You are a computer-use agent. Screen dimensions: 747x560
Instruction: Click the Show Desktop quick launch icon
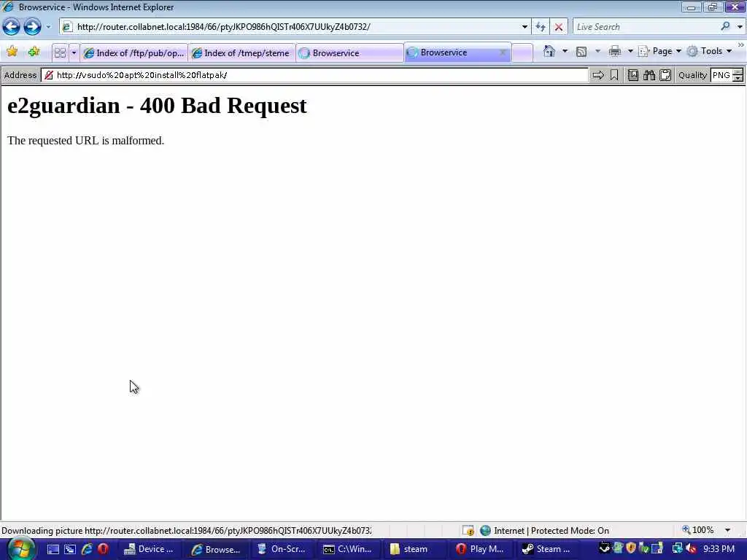coord(53,549)
